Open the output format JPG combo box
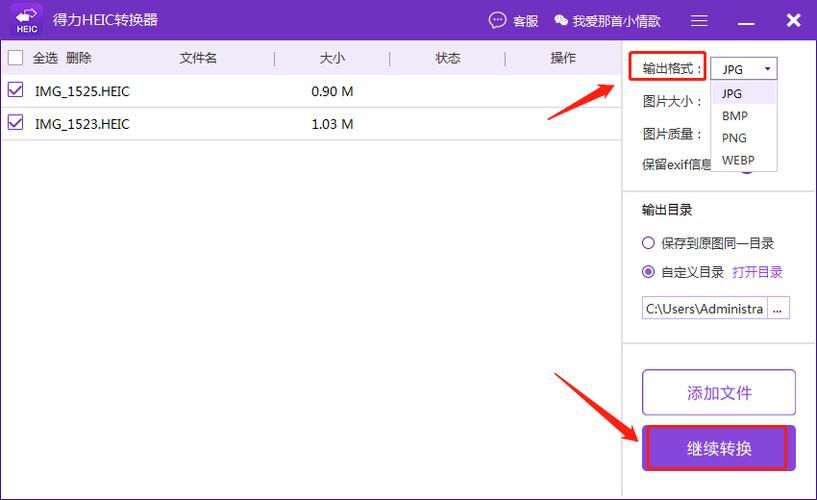Viewport: 817px width, 500px height. [744, 69]
